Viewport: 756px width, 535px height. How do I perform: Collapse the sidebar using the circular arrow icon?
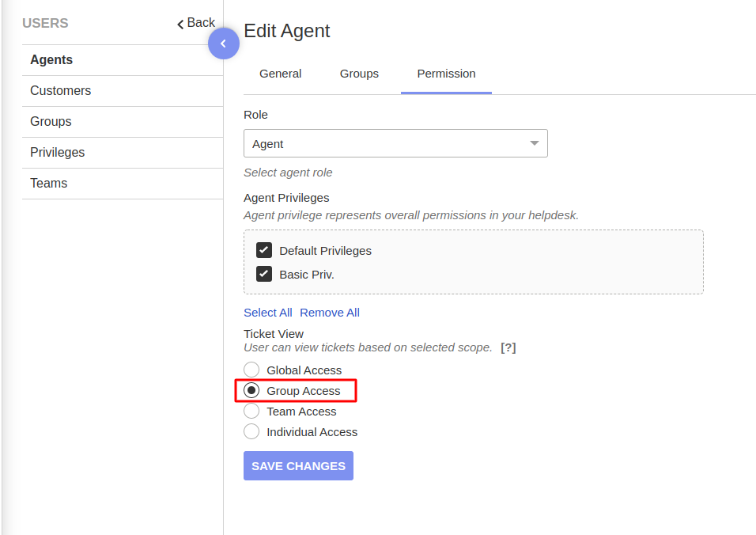(x=224, y=44)
